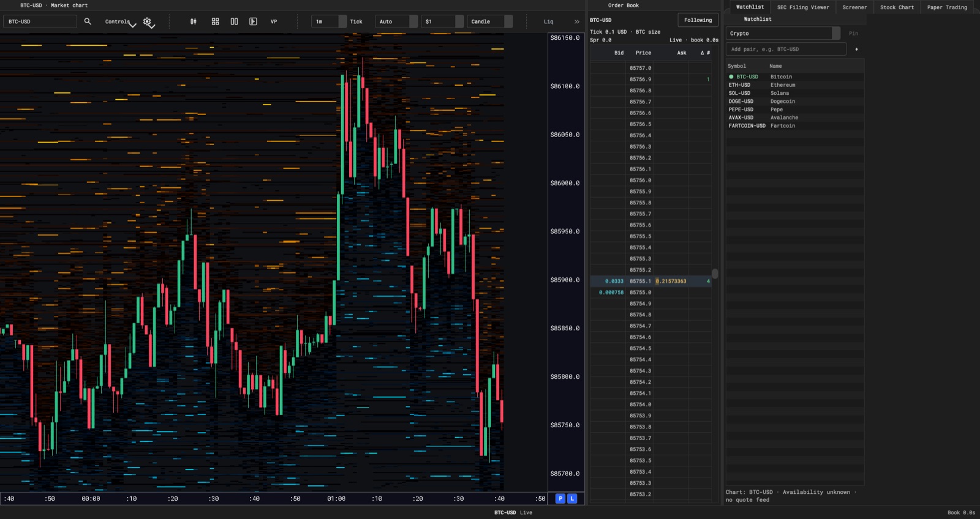The height and width of the screenshot is (519, 980).
Task: Select AVAX-USD Avalanche in watchlist
Action: (795, 118)
